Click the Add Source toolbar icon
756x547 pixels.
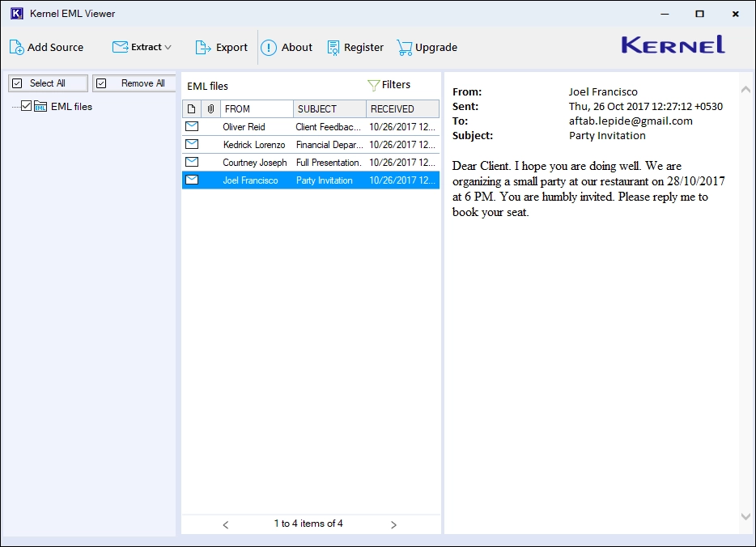point(16,47)
